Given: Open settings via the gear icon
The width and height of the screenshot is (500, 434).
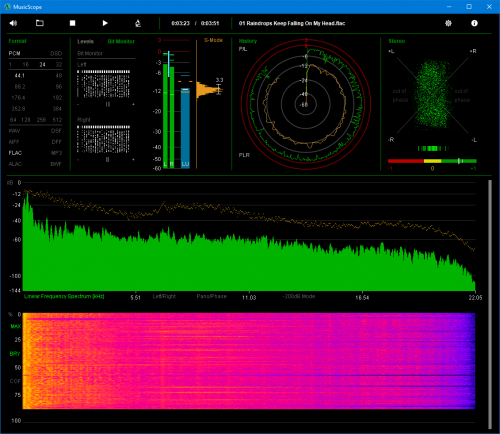Looking at the screenshot, I should 448,23.
